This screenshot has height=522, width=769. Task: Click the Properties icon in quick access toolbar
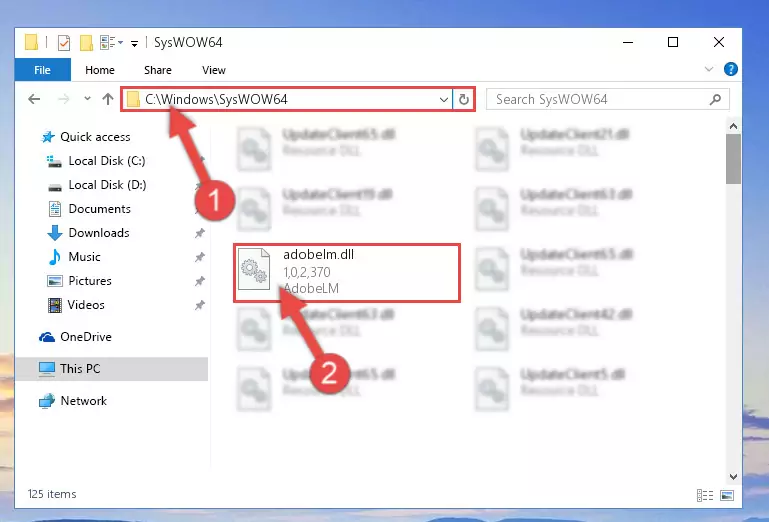[64, 43]
